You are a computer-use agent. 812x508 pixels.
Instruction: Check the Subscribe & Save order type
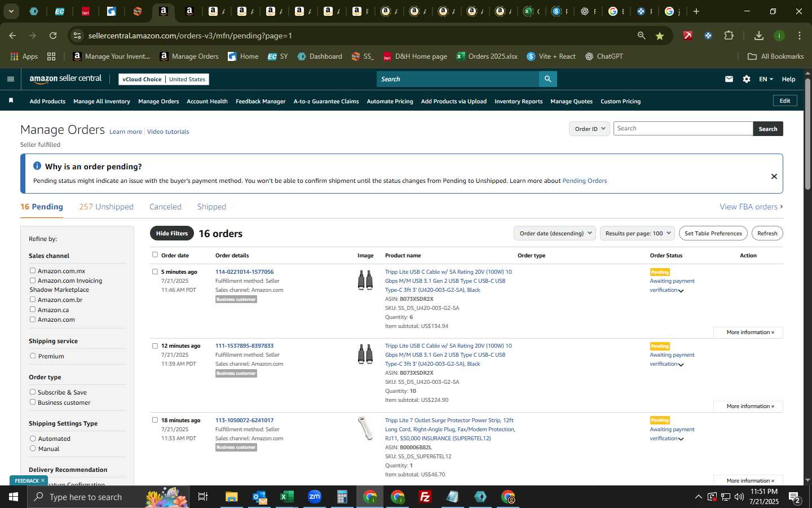coord(33,392)
